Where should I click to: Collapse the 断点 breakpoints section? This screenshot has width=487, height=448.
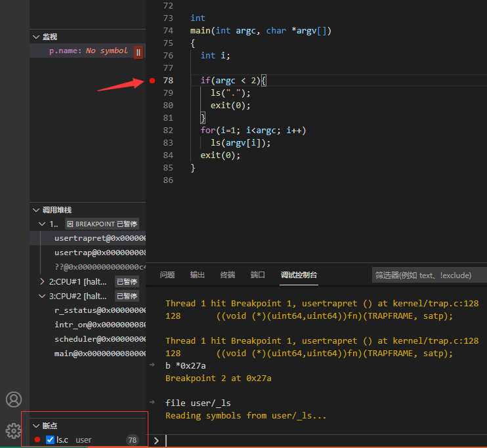pos(36,426)
